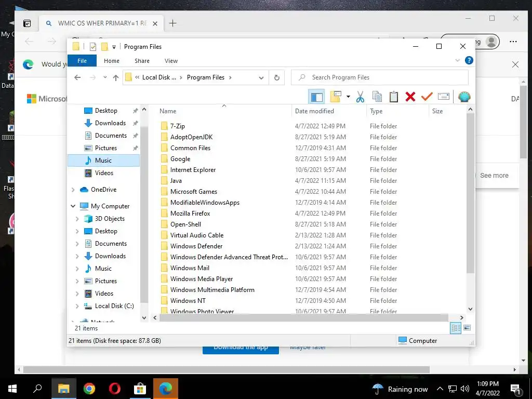Sort by the Date modified column header
Image resolution: width=532 pixels, height=399 pixels.
(329, 111)
